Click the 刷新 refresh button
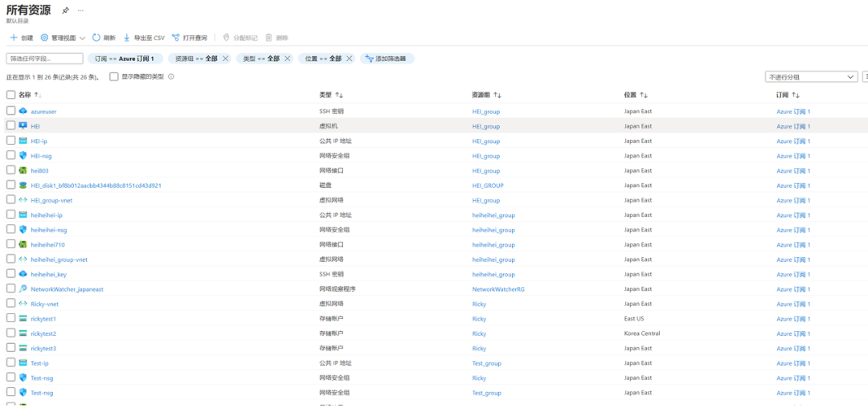 [x=104, y=38]
